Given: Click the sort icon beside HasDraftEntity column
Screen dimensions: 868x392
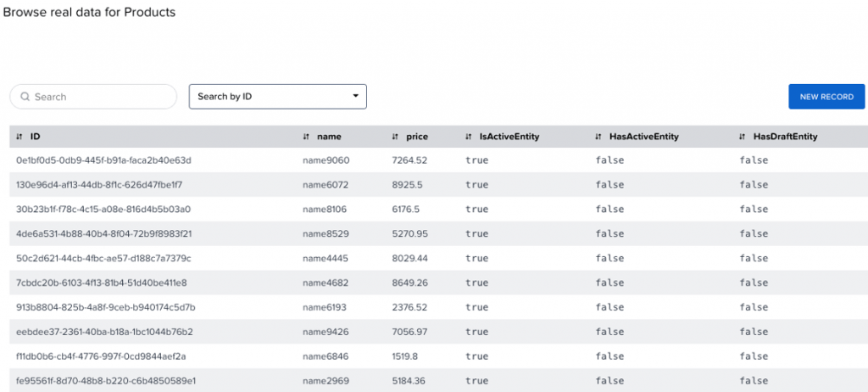Looking at the screenshot, I should click(743, 137).
